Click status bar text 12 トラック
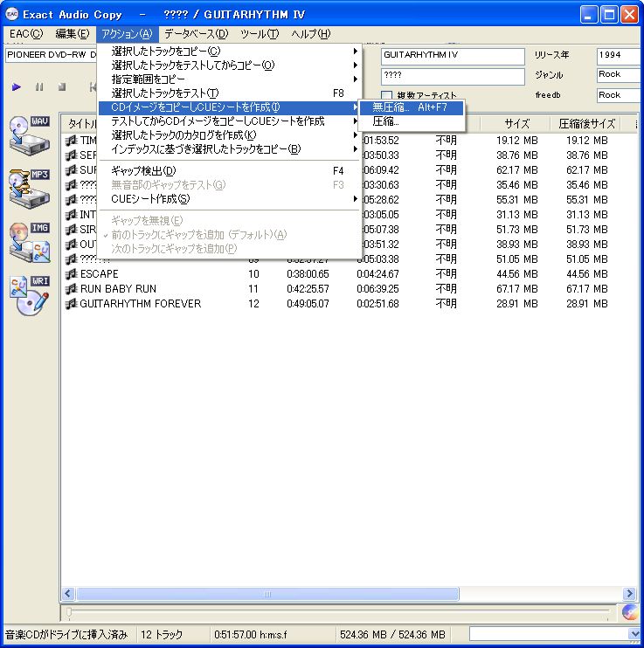Screen dimensions: 644x648 point(162,634)
